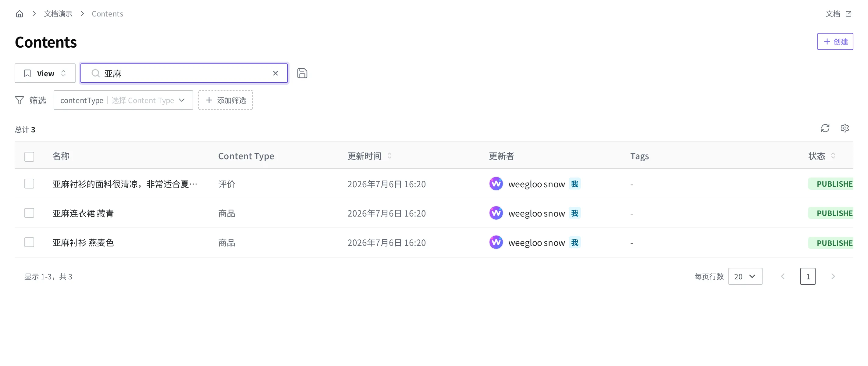This screenshot has width=868, height=366.
Task: Open the Contents breadcrumb link
Action: click(107, 14)
